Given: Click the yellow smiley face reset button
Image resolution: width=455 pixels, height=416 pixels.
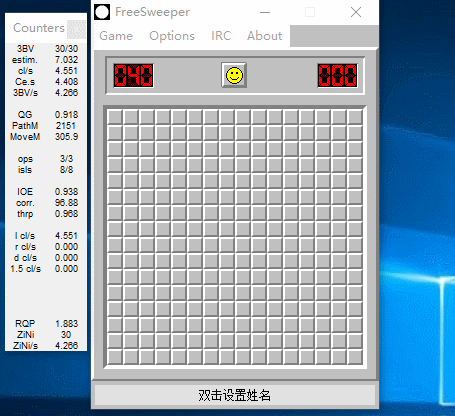Looking at the screenshot, I should click(x=234, y=75).
